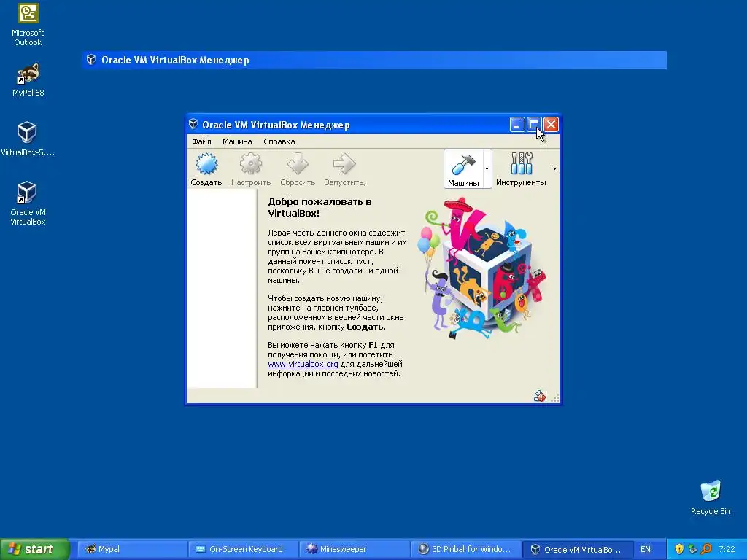Click the resize grip in VirtualBox window corner
This screenshot has height=560, width=747.
555,398
